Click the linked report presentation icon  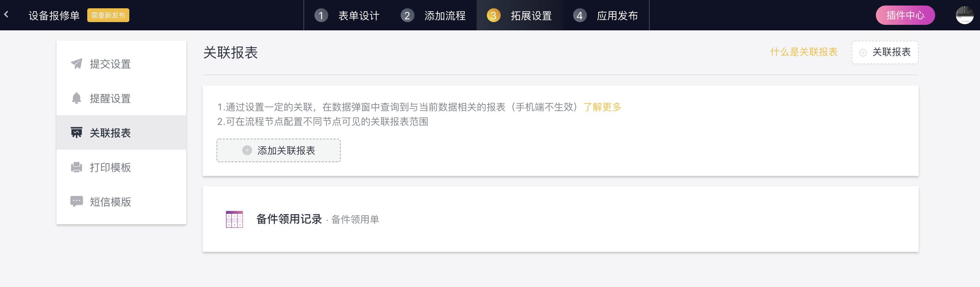point(77,132)
